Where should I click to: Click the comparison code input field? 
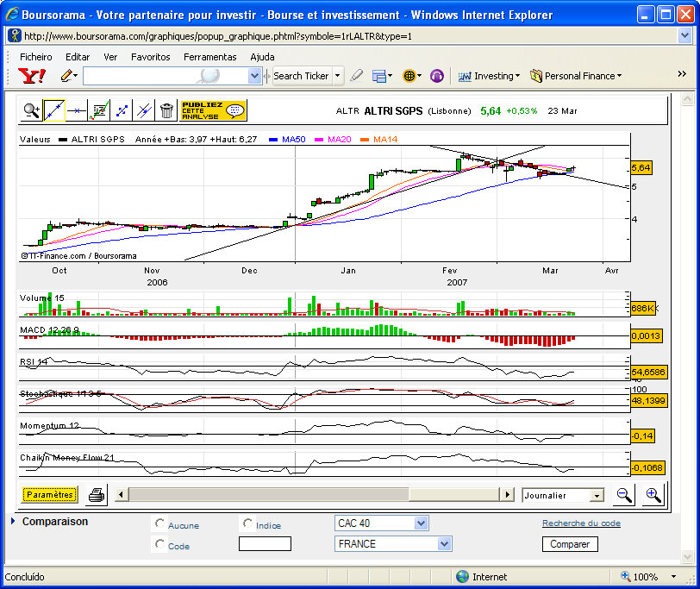click(x=265, y=544)
